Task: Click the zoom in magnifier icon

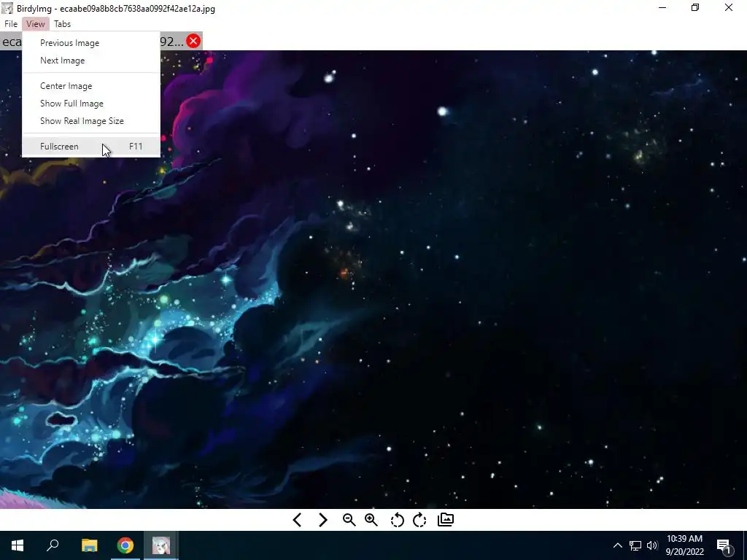Action: [x=371, y=519]
